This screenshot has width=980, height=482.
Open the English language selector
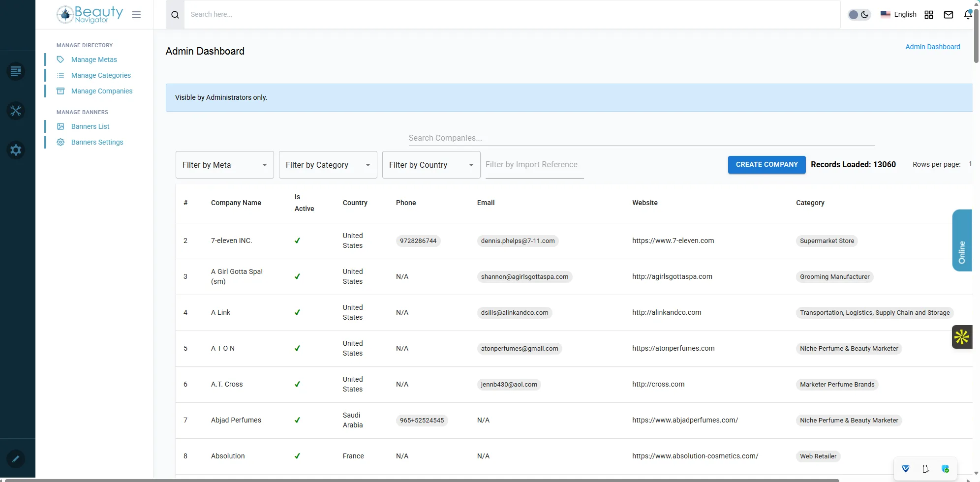(898, 15)
